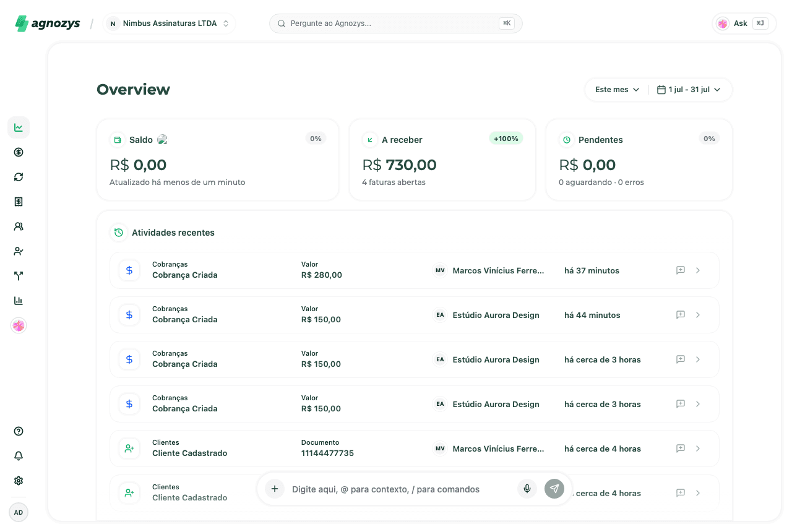This screenshot has height=532, width=792.
Task: Click the wallet icon beside Saldo
Action: click(x=118, y=140)
